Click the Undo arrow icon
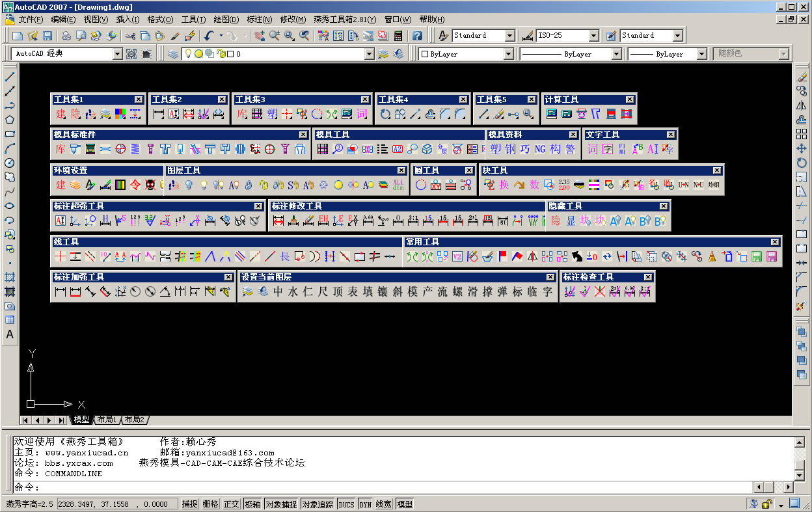The height and width of the screenshot is (512, 812). click(x=209, y=36)
